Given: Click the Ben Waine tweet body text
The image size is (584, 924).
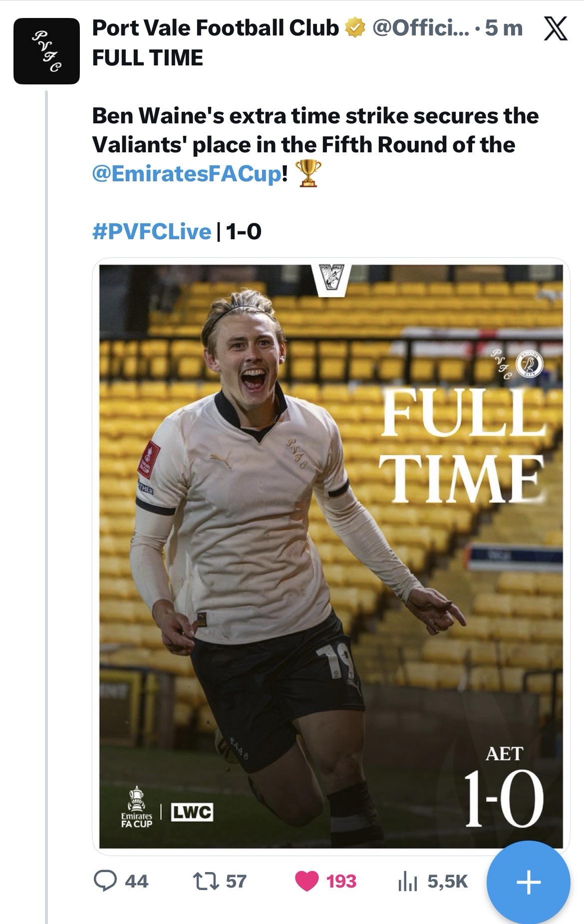Looking at the screenshot, I should [314, 130].
